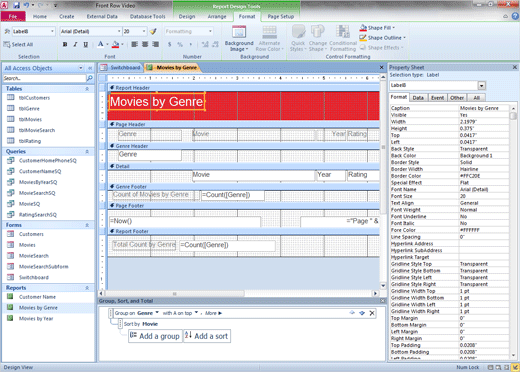Screen dimensions: 520x372
Task: Open Font Color dropdown arrow
Action: (x=107, y=44)
